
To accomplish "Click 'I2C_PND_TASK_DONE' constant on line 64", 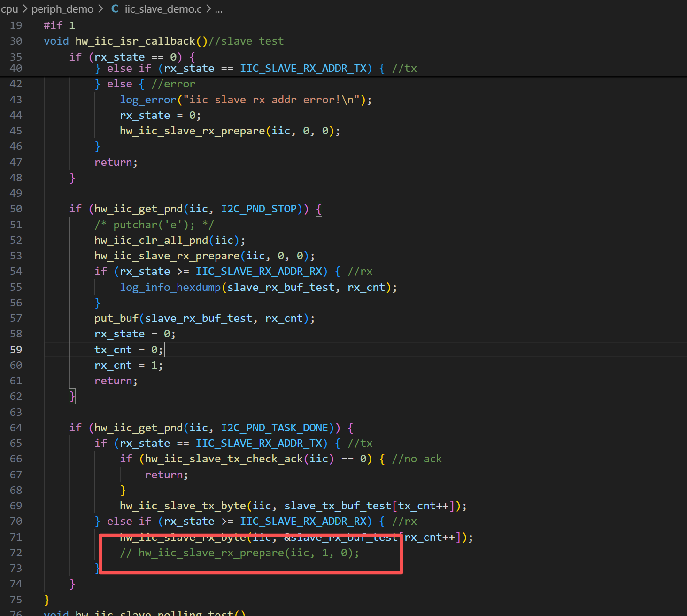I will point(275,428).
